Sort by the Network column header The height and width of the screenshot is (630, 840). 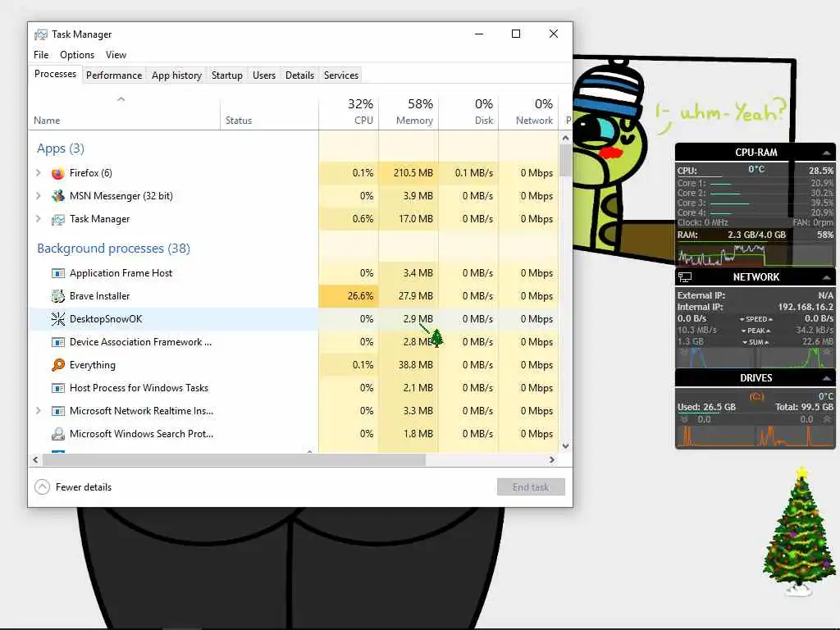pyautogui.click(x=529, y=112)
